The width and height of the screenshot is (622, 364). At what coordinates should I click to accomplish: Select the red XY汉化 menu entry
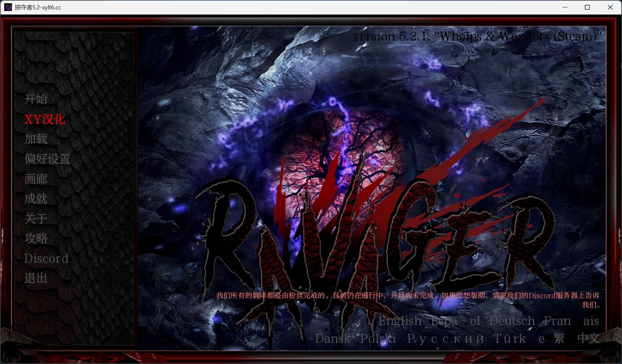(45, 119)
